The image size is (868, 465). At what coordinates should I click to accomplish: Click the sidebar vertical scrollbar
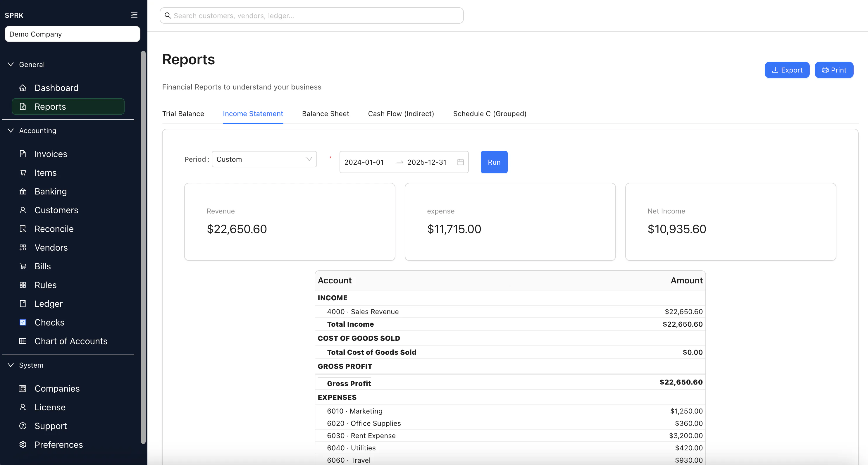[x=143, y=247]
